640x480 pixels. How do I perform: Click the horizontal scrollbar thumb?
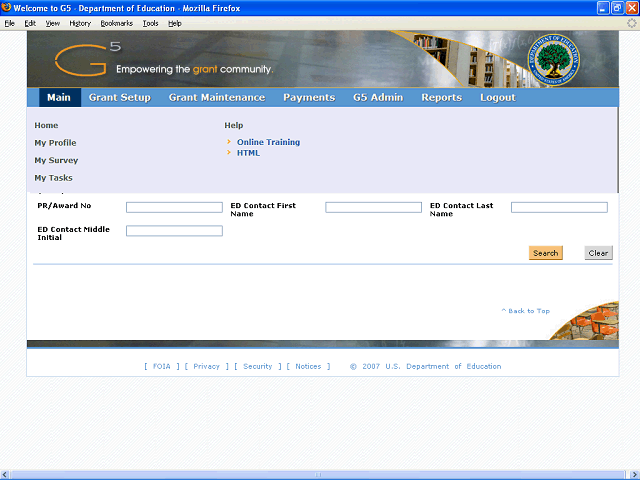318,475
